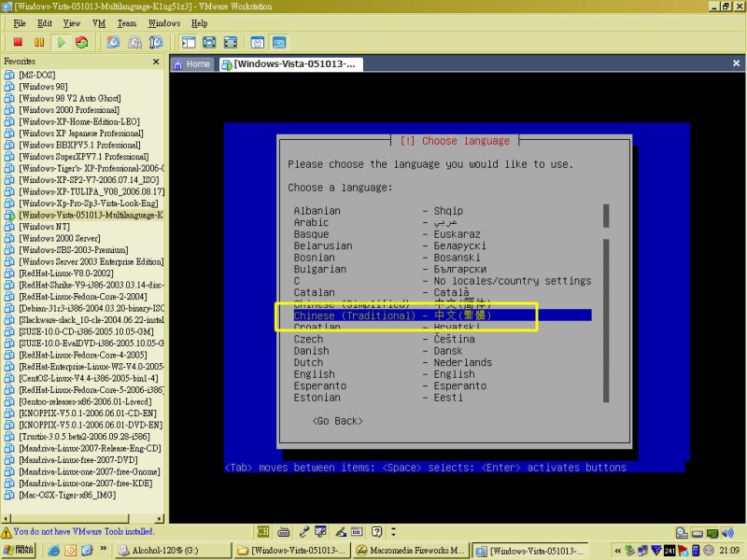Select [Windows Server 2003 Enterprise Edition] favorite
The image size is (747, 560).
[x=91, y=261]
